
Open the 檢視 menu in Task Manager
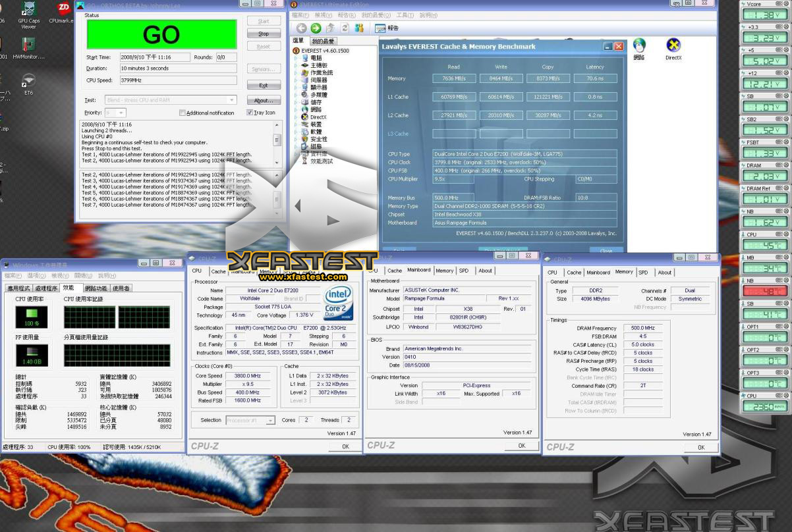click(x=59, y=276)
